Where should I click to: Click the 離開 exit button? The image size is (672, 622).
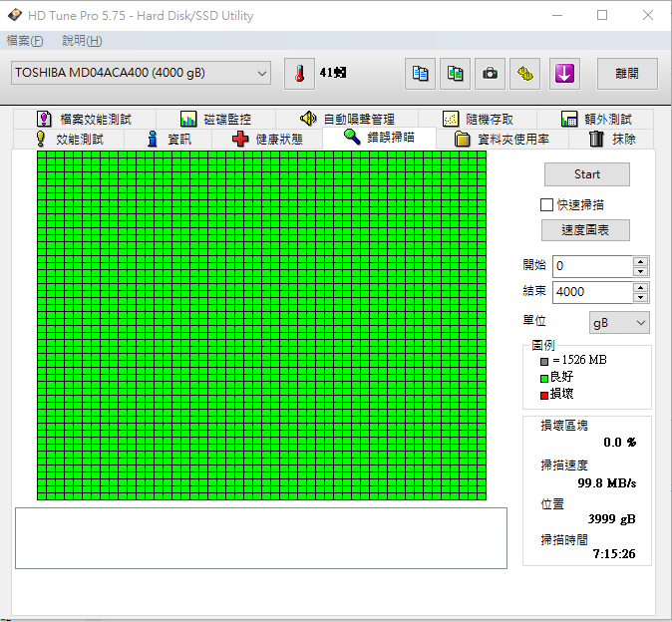[627, 74]
